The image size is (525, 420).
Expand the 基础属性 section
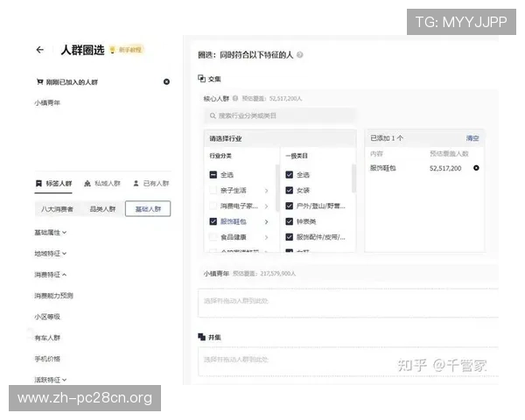click(x=51, y=233)
